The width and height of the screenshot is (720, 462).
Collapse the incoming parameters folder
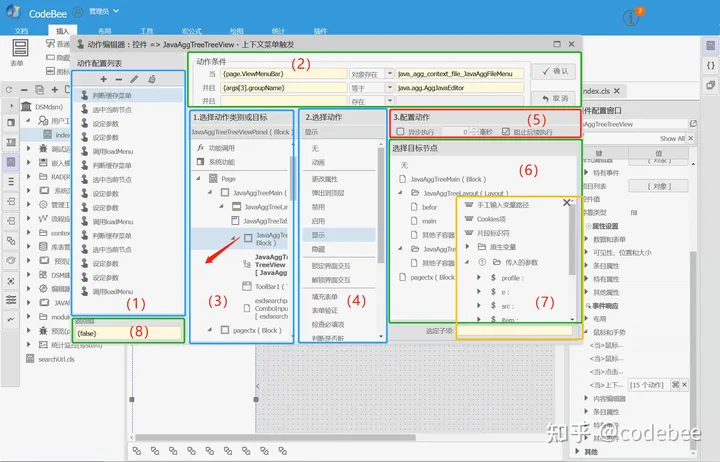tap(467, 262)
